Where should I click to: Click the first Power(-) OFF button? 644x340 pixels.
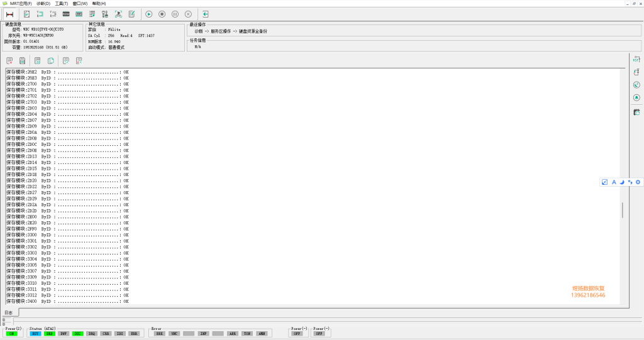click(297, 334)
